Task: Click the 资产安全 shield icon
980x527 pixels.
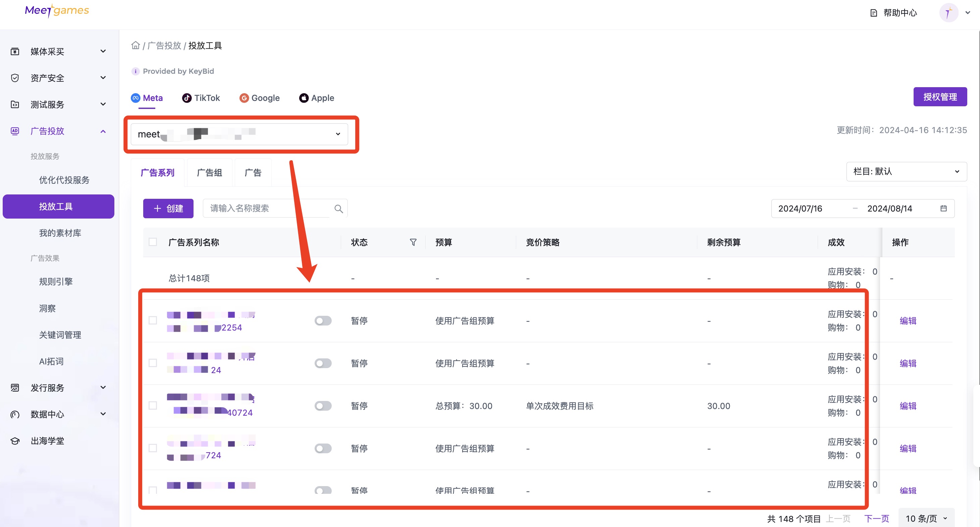Action: [x=15, y=78]
